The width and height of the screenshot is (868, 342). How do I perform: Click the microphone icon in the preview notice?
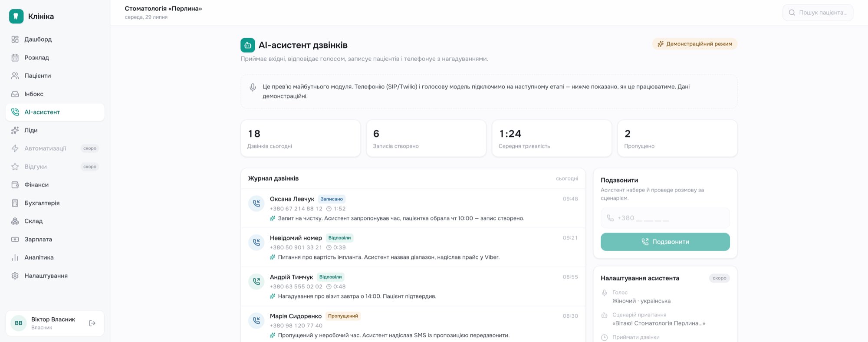point(253,87)
